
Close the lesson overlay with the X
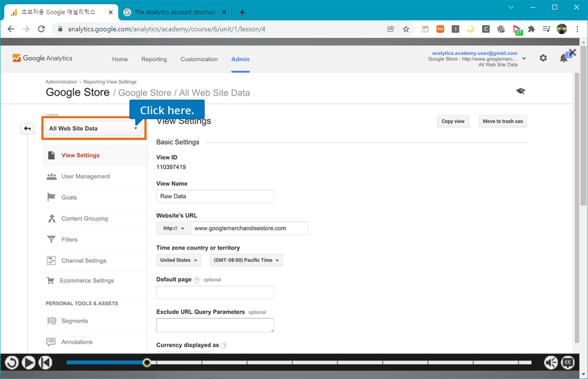[x=572, y=53]
